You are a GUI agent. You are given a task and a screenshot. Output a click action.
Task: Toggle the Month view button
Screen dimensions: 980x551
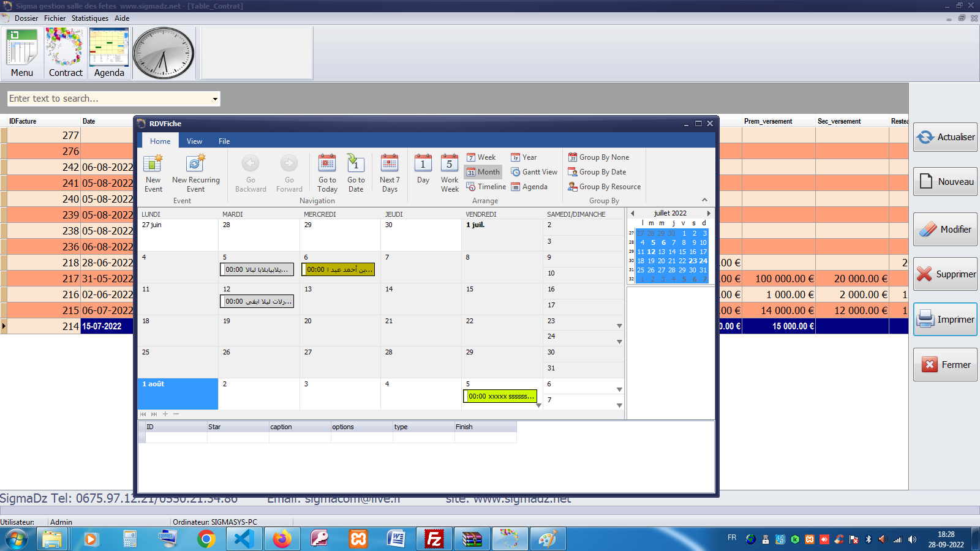coord(483,172)
